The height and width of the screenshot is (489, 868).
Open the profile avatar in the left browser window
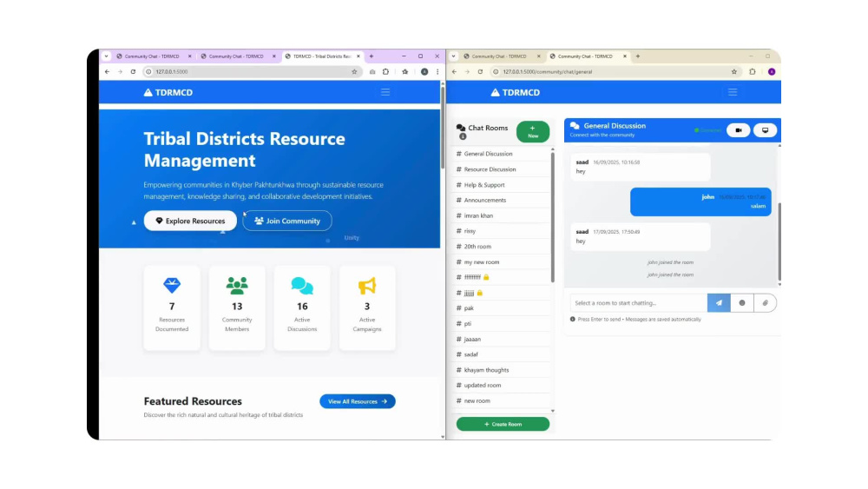click(424, 71)
